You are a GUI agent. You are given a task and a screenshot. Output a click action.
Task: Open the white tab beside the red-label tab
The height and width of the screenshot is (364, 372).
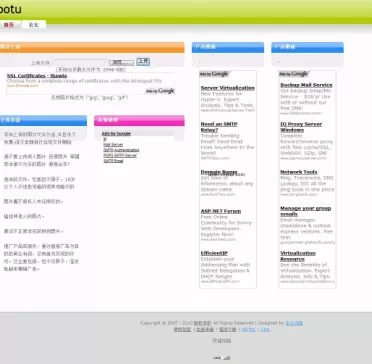click(34, 25)
